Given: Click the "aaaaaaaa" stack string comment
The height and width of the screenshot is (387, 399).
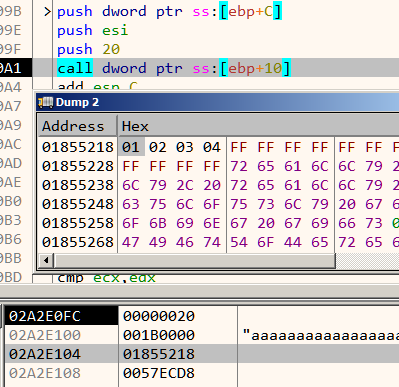Looking at the screenshot, I should (321, 335).
